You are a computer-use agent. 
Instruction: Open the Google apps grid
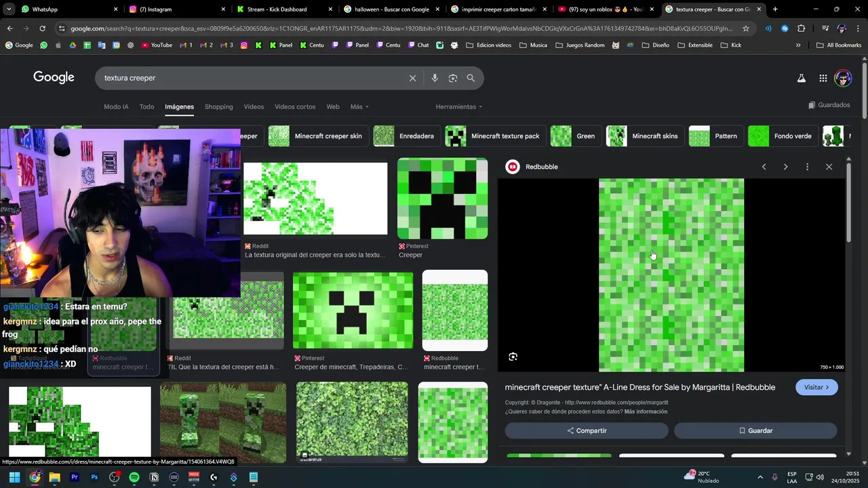[x=823, y=78]
